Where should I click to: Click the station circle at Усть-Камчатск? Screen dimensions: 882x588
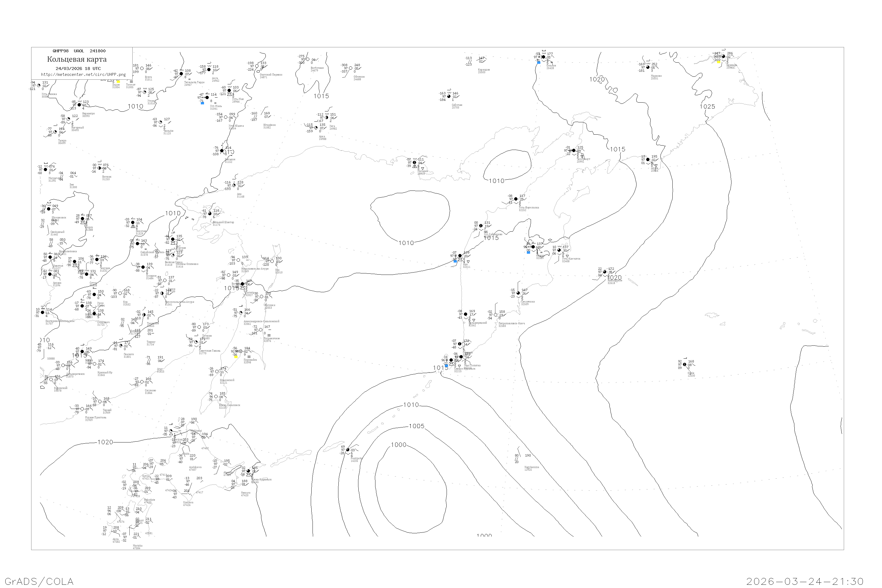(559, 250)
